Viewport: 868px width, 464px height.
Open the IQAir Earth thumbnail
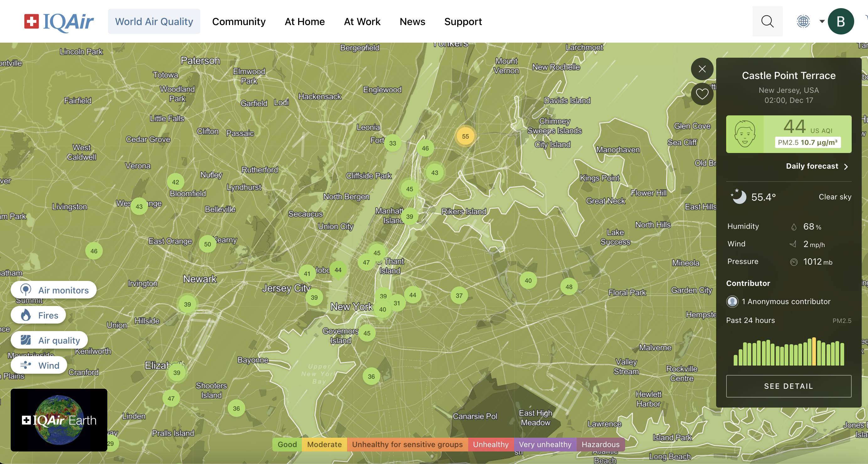point(59,420)
